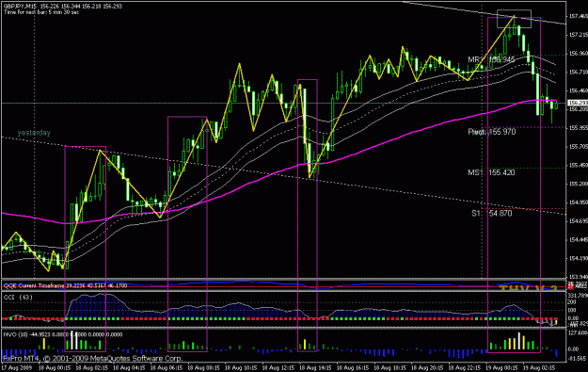
Task: Click the 18 Aug 16:15 time label
Action: coord(353,368)
